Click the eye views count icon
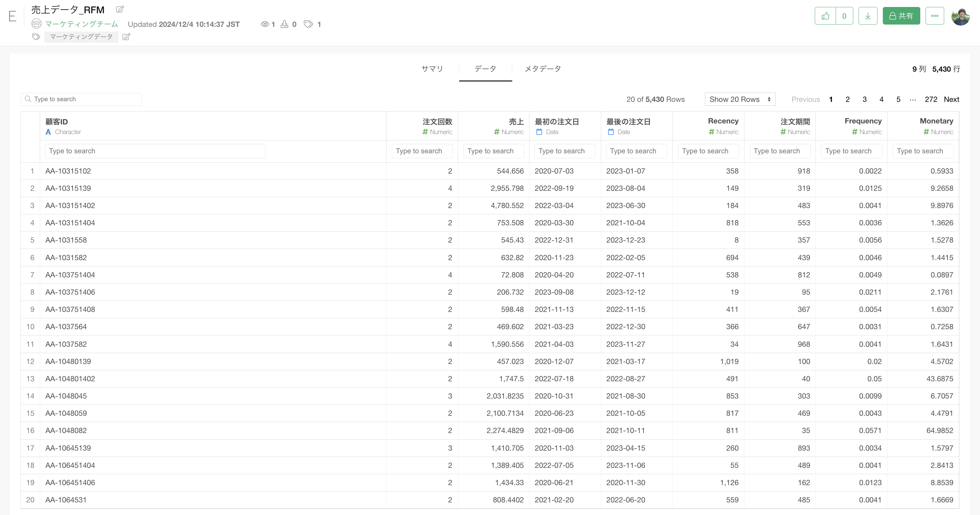Screen dimensions: 980x515 click(x=265, y=24)
